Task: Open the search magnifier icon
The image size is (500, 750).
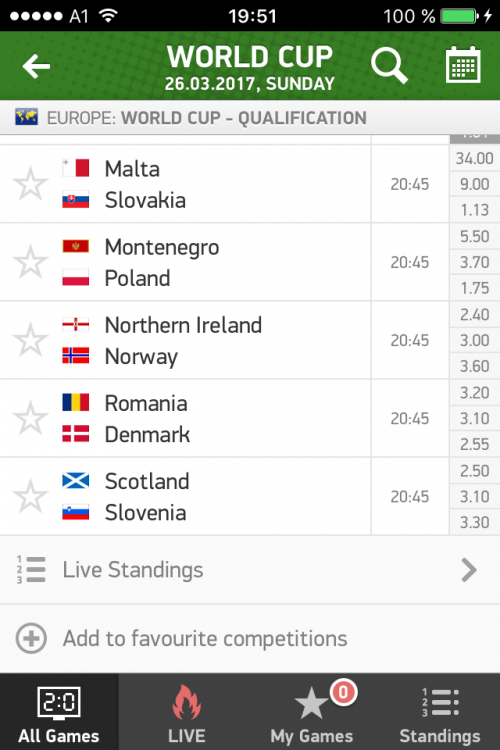Action: (x=389, y=66)
